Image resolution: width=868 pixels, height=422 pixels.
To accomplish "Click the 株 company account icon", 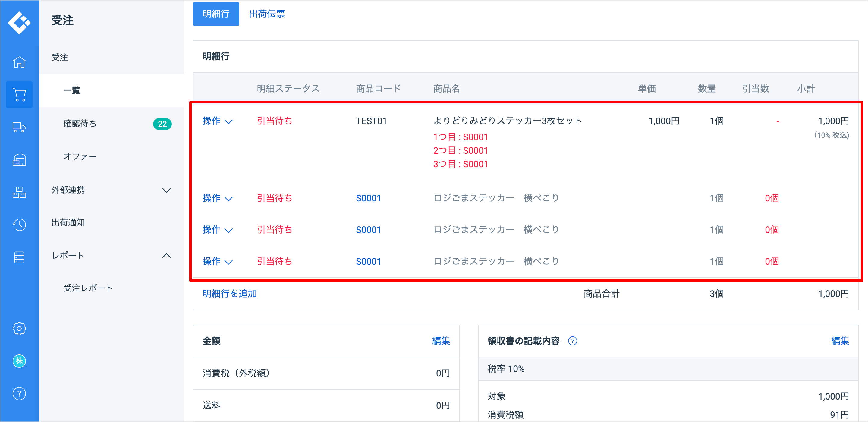I will tap(19, 361).
